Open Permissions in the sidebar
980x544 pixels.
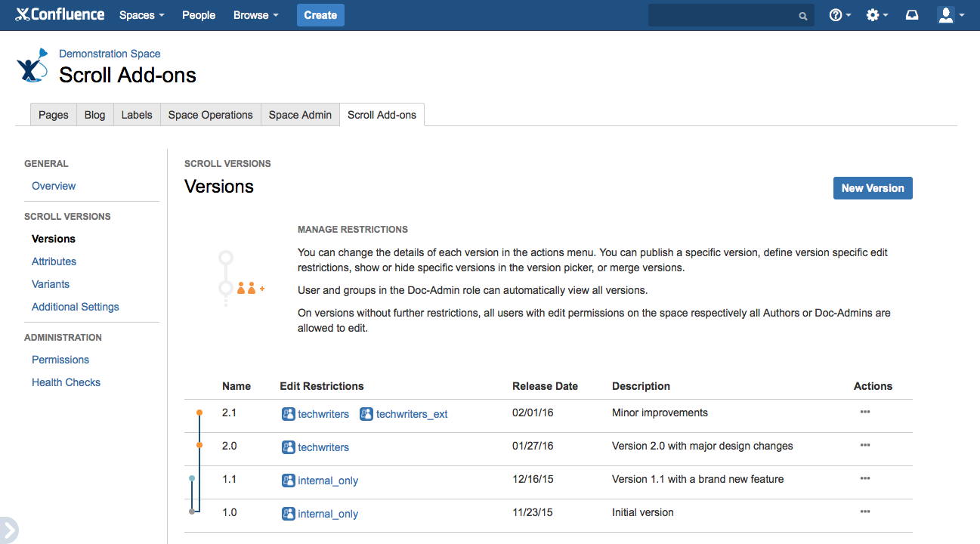(60, 360)
